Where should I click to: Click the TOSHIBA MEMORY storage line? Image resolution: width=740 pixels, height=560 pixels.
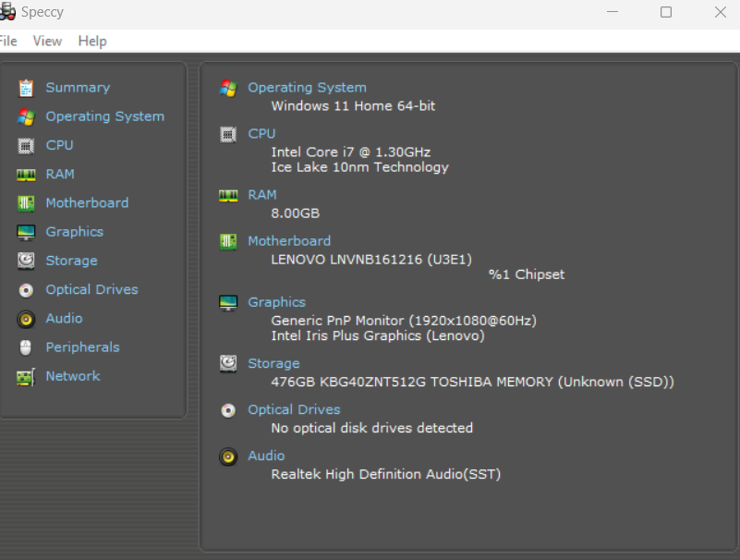[472, 382]
